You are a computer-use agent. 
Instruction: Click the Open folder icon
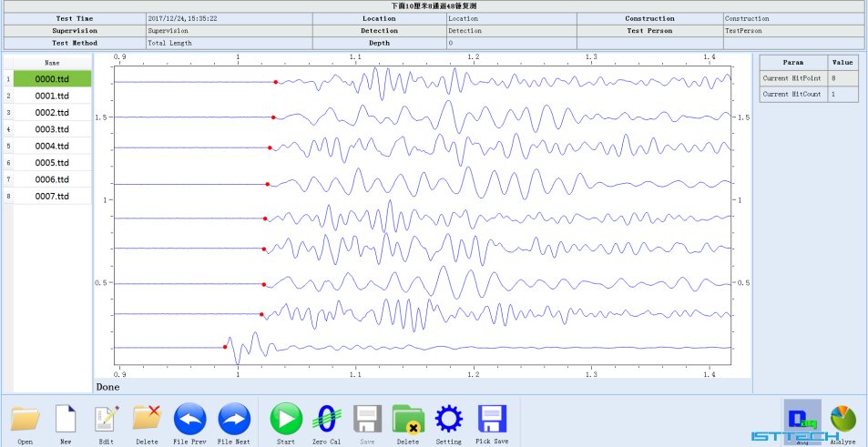point(25,420)
